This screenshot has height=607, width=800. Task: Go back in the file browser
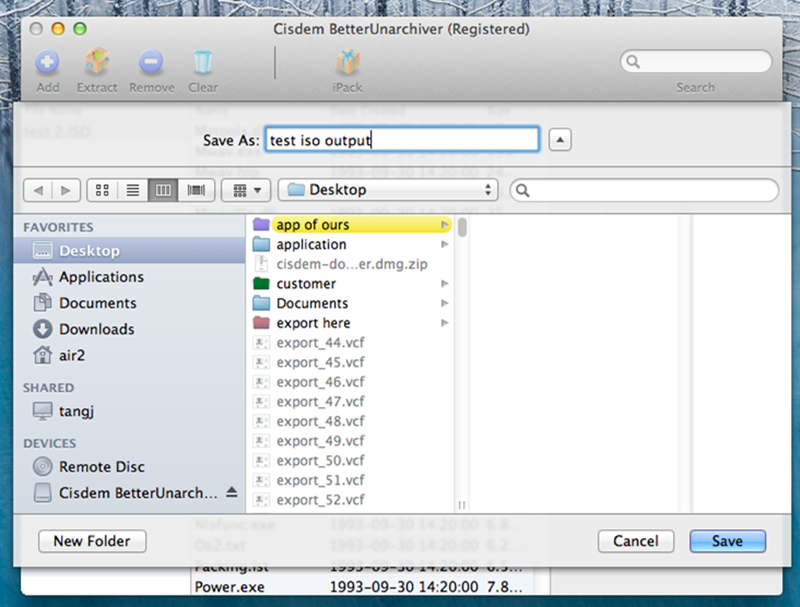point(38,190)
